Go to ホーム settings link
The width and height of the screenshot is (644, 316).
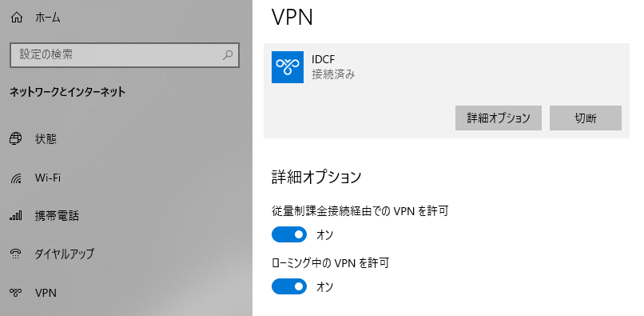48,18
